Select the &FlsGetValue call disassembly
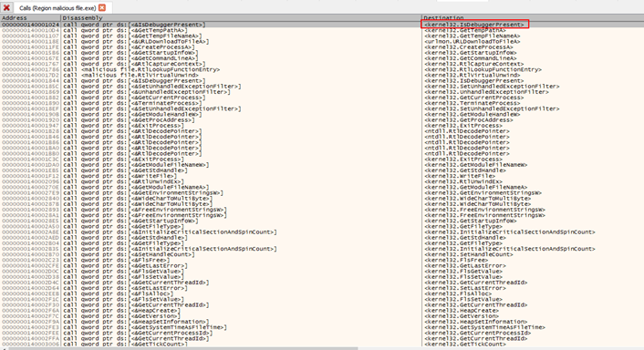 point(123,272)
